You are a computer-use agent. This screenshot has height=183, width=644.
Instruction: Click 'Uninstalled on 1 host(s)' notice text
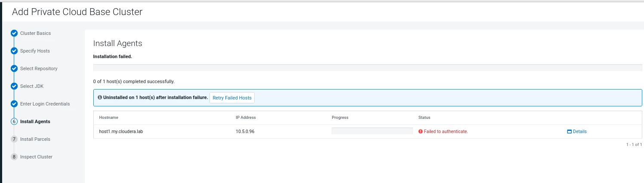[x=156, y=98]
